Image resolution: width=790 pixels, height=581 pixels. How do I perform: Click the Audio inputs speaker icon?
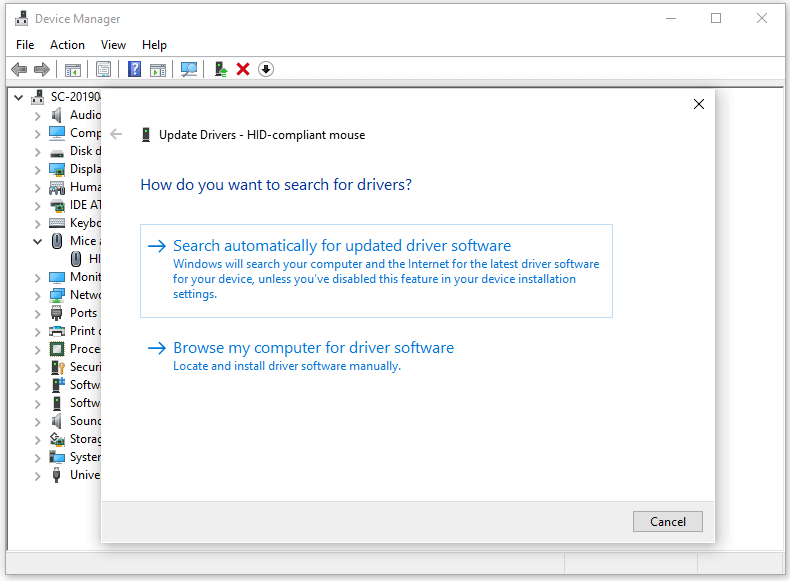56,115
